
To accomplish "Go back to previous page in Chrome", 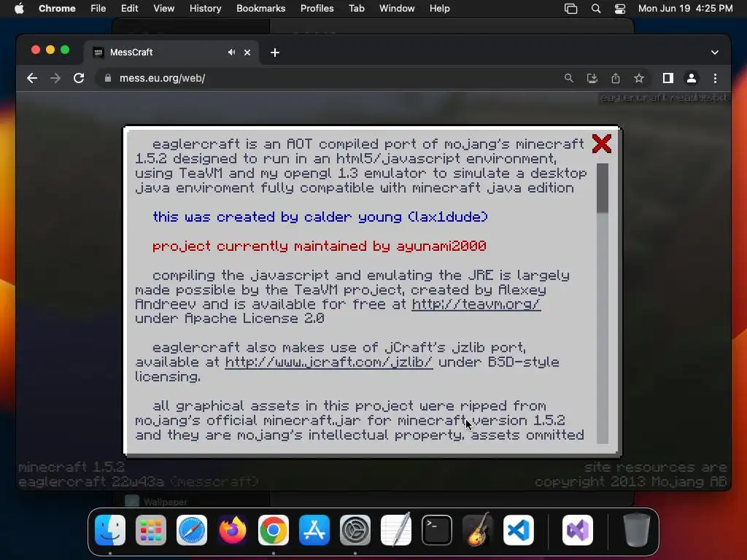I will 32,78.
